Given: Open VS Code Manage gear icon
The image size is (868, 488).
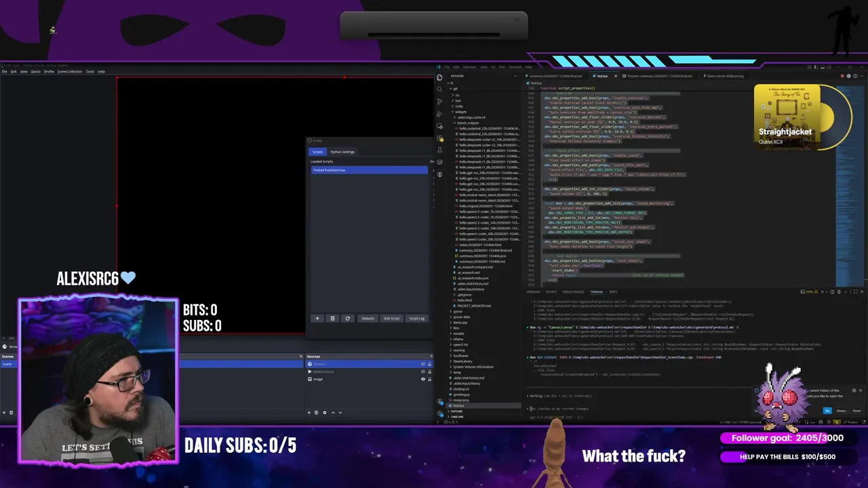Looking at the screenshot, I should point(439,414).
